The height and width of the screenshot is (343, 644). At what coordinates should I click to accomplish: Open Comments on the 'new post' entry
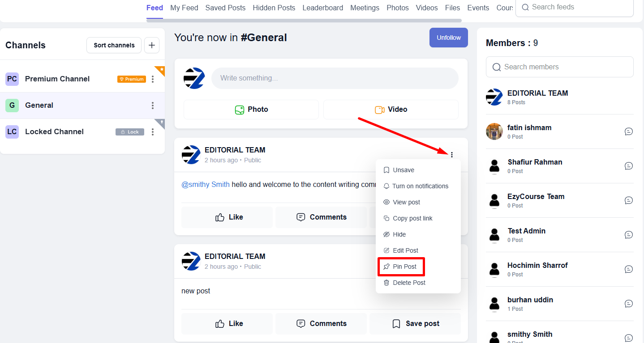321,324
